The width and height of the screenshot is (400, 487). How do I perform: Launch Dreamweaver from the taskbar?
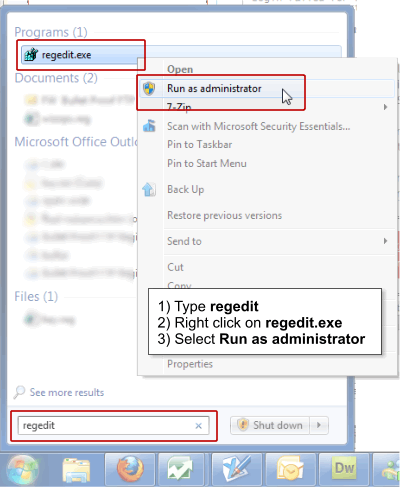pos(344,469)
